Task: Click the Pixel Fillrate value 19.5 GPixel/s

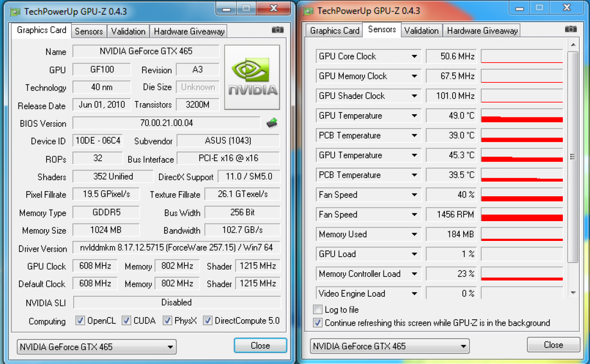Action: point(106,194)
